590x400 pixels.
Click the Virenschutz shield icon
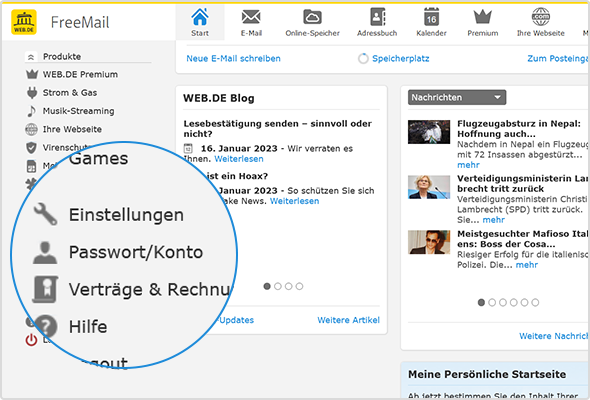point(31,148)
